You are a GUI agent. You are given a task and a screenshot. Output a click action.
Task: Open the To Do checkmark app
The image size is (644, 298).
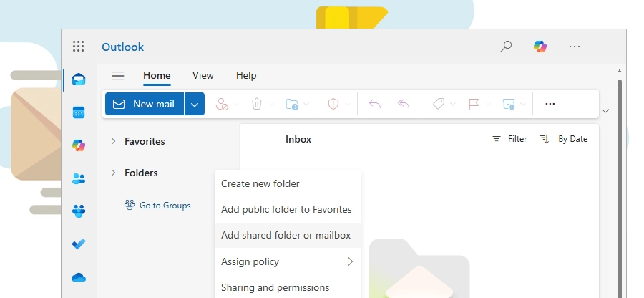click(x=79, y=244)
